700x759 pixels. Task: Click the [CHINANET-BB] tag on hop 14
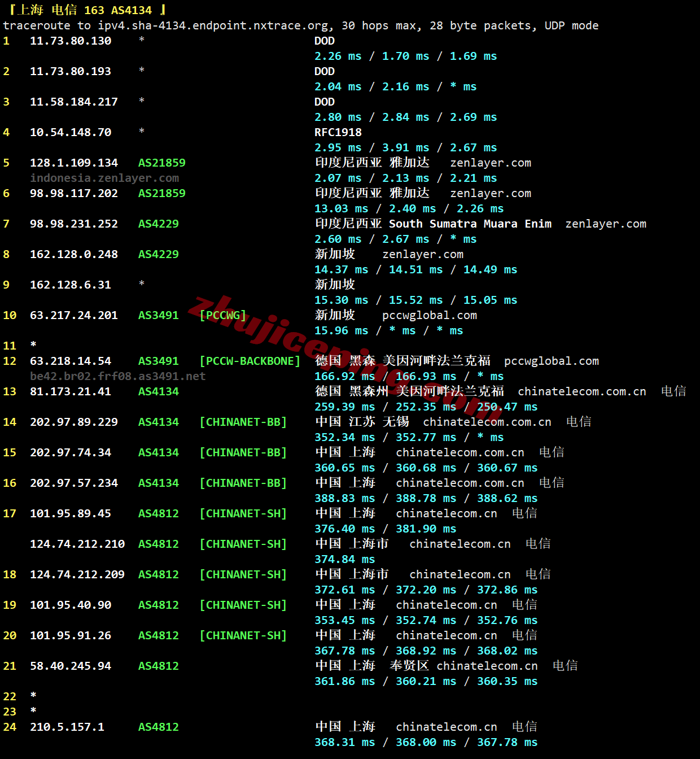click(243, 422)
